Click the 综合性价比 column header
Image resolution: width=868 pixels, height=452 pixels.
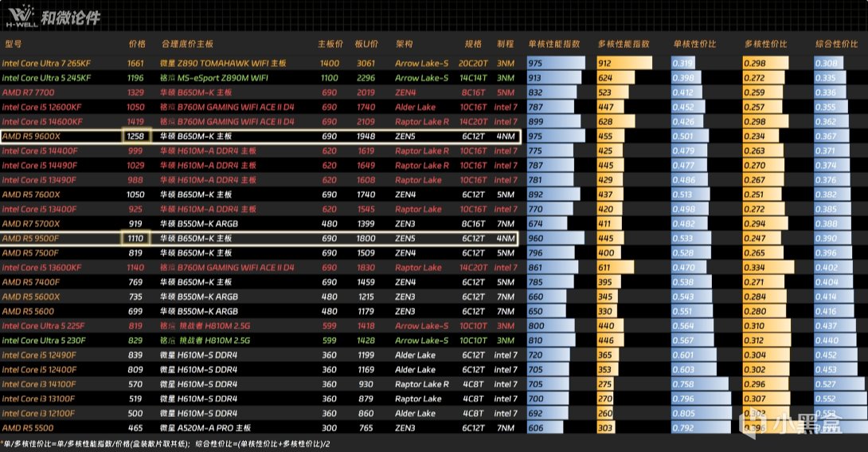tap(836, 44)
